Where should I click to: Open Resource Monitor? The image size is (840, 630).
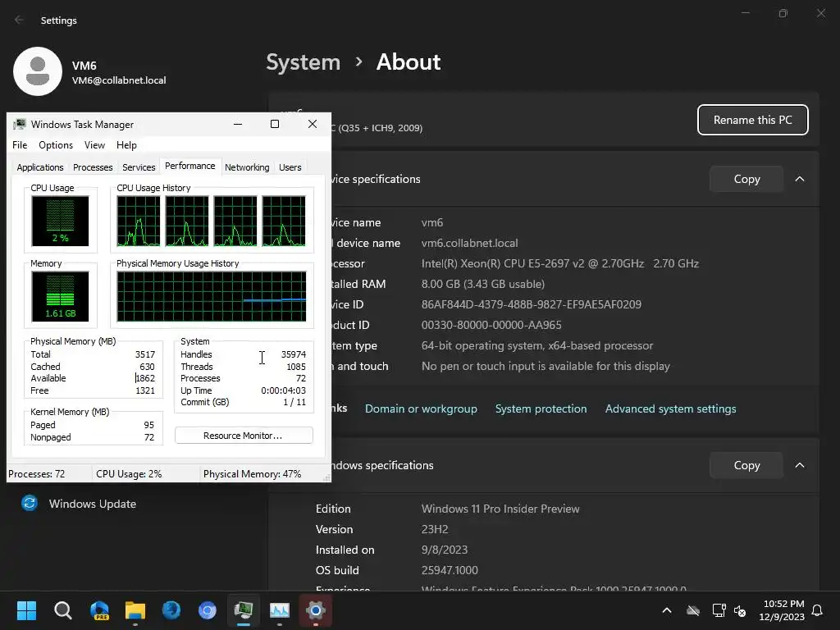coord(244,436)
